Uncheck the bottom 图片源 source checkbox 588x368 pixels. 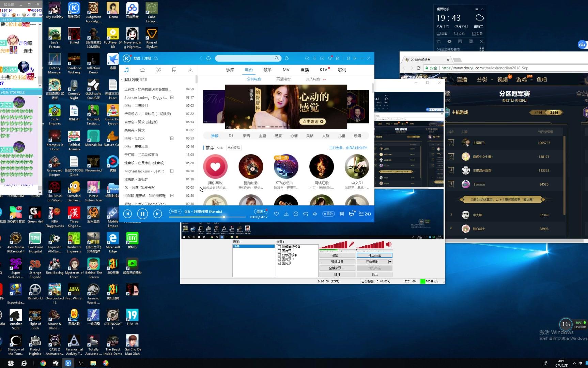[x=279, y=263]
